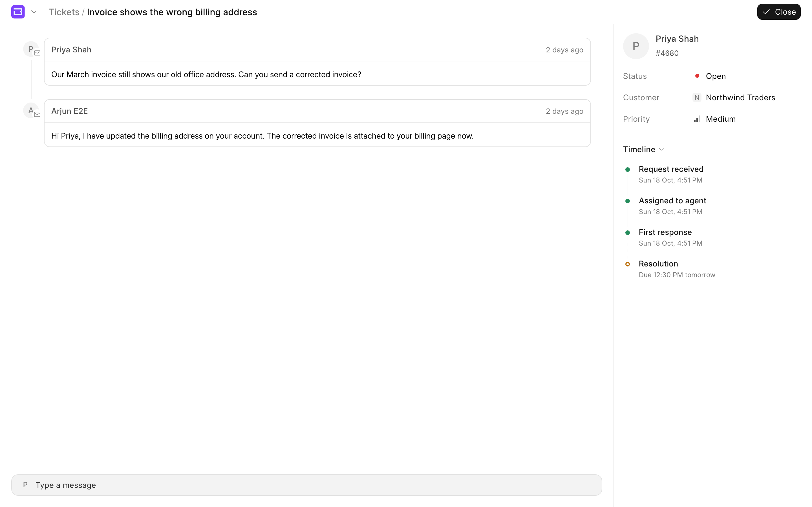Click the email icon beside Priya's message avatar

coord(37,53)
